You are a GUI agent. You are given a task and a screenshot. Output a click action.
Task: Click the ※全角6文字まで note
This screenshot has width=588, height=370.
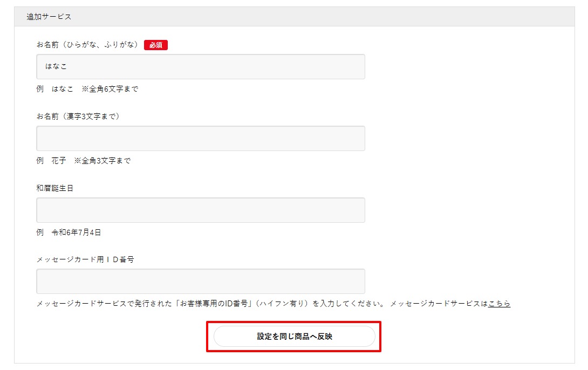click(x=110, y=89)
